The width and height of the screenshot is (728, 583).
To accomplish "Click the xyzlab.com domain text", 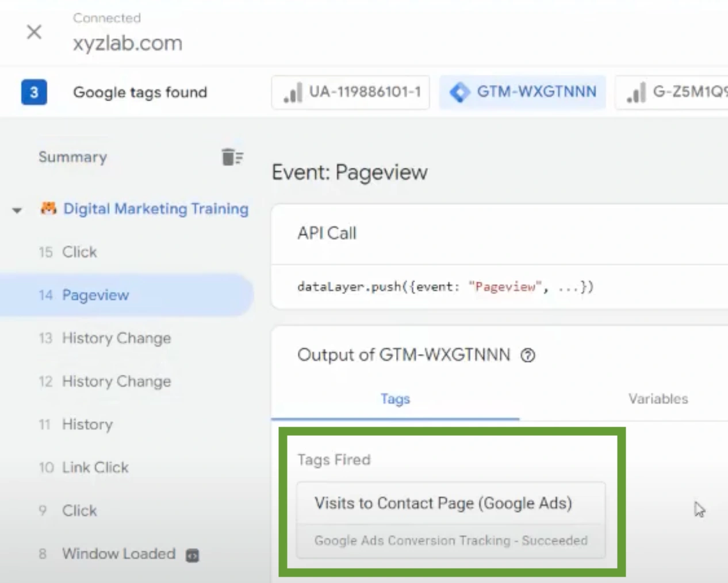I will tap(128, 43).
